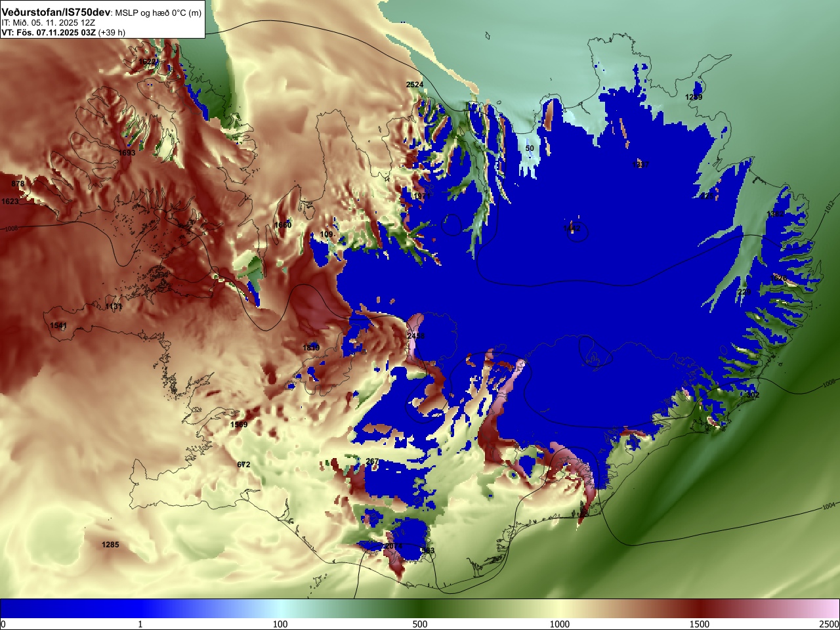Click the 229 height value on the map
The height and width of the screenshot is (630, 840).
(x=744, y=292)
